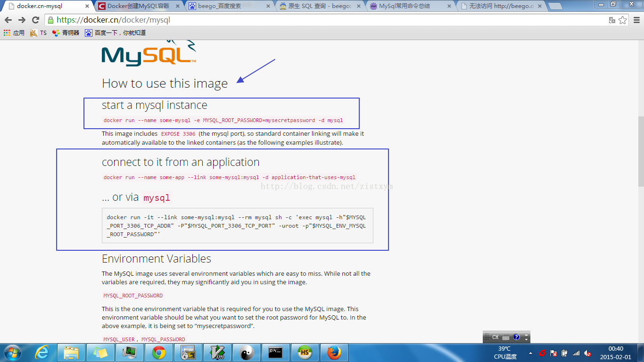Show hidden tray icons arrow
Image resolution: width=644 pixels, height=362 pixels.
click(x=531, y=353)
